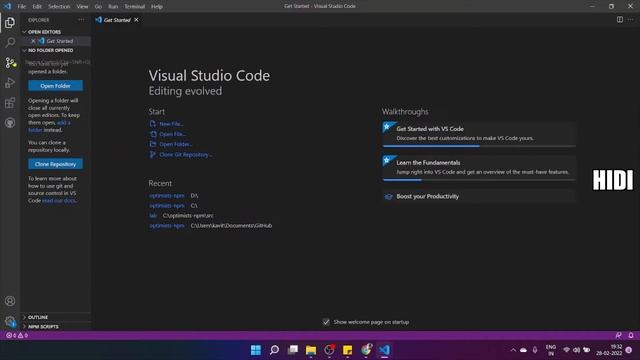Open the Search view in activity bar
Screen dimensions: 640x360
click(10, 42)
